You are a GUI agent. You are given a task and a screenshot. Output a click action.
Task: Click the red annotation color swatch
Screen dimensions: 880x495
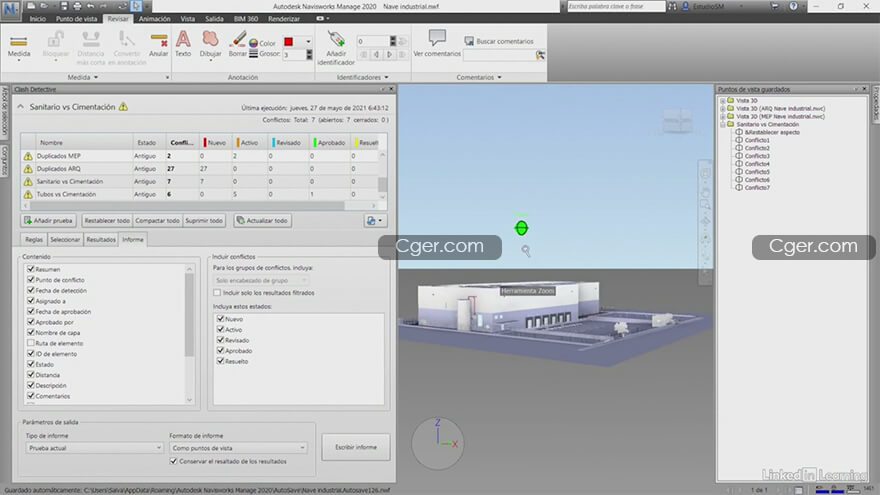coord(288,42)
